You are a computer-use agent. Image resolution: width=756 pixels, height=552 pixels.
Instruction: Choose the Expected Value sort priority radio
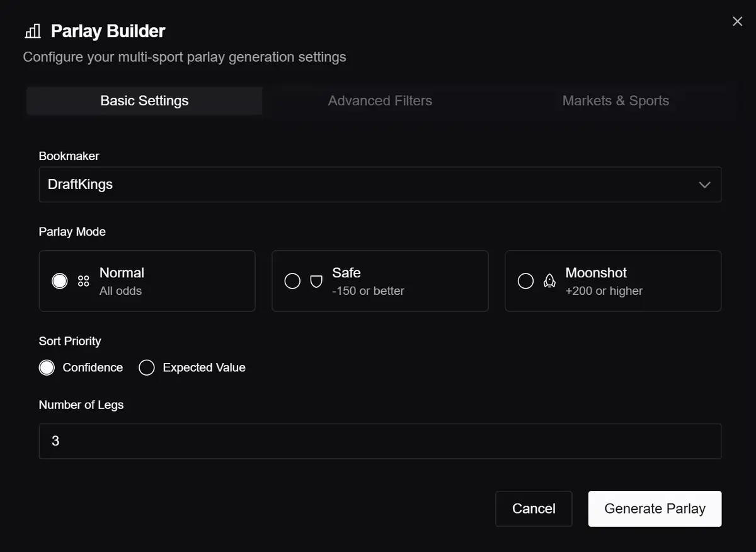pos(147,367)
